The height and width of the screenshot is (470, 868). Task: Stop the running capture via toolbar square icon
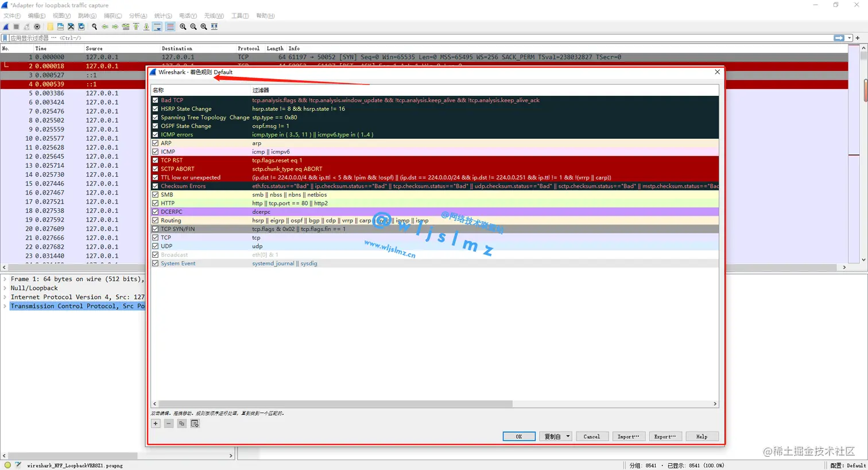point(17,26)
